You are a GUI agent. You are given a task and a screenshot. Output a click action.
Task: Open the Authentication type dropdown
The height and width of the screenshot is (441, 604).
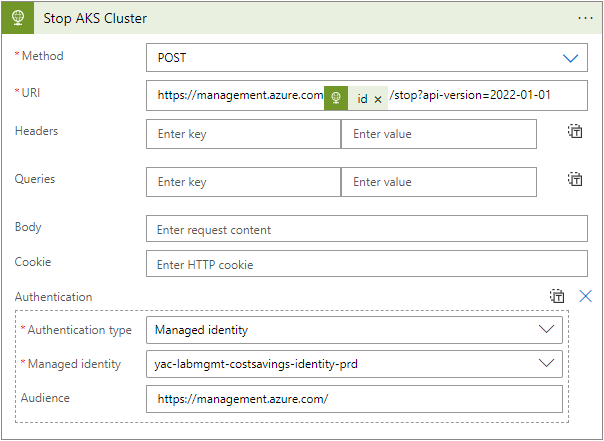[354, 330]
